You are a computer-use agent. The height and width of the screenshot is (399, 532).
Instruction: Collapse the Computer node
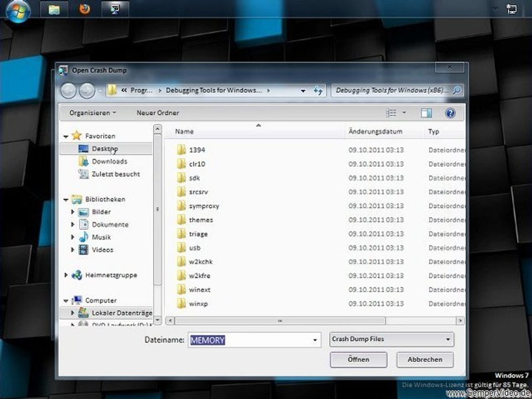point(66,300)
